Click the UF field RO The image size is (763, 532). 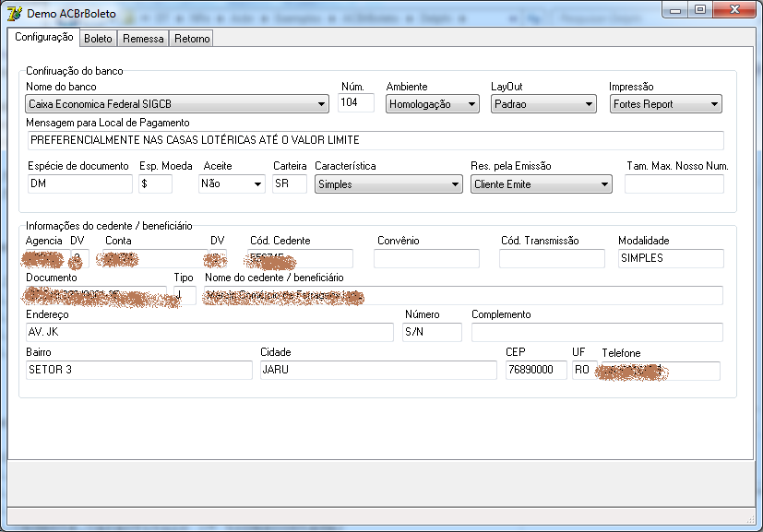pos(584,370)
